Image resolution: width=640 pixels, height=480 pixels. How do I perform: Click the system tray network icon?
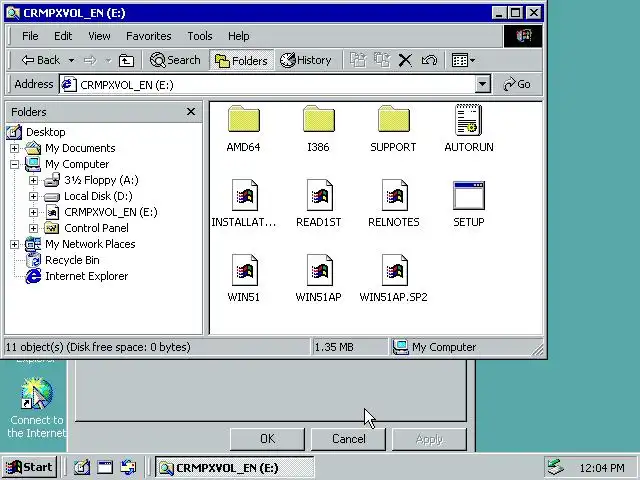click(556, 467)
